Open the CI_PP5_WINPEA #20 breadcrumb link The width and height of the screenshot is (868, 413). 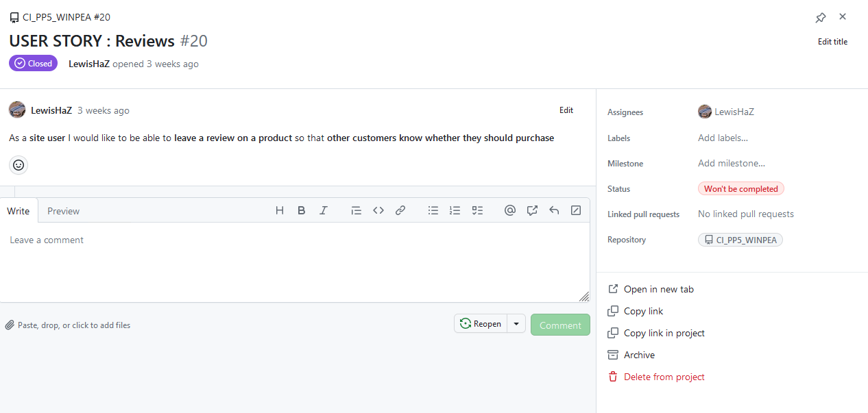coord(67,17)
